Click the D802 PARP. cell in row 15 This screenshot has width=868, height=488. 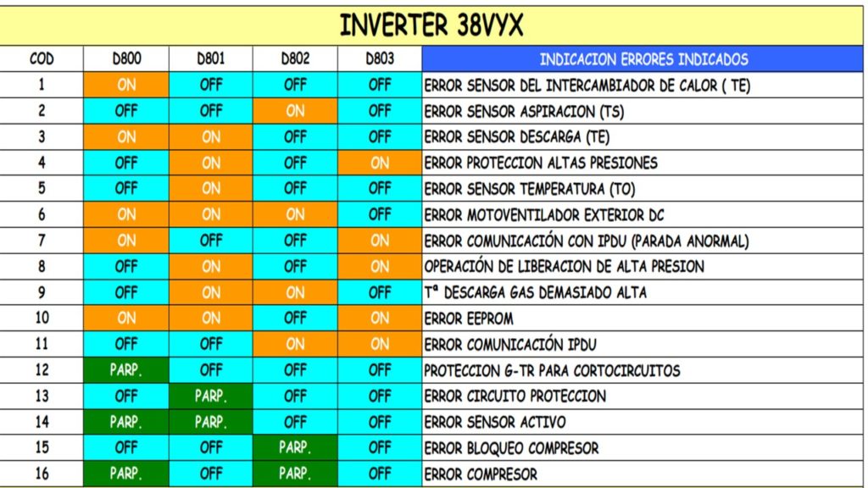click(x=295, y=447)
